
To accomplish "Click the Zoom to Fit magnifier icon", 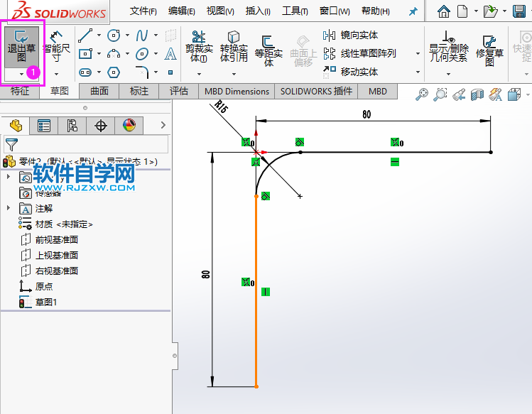I will tap(422, 94).
